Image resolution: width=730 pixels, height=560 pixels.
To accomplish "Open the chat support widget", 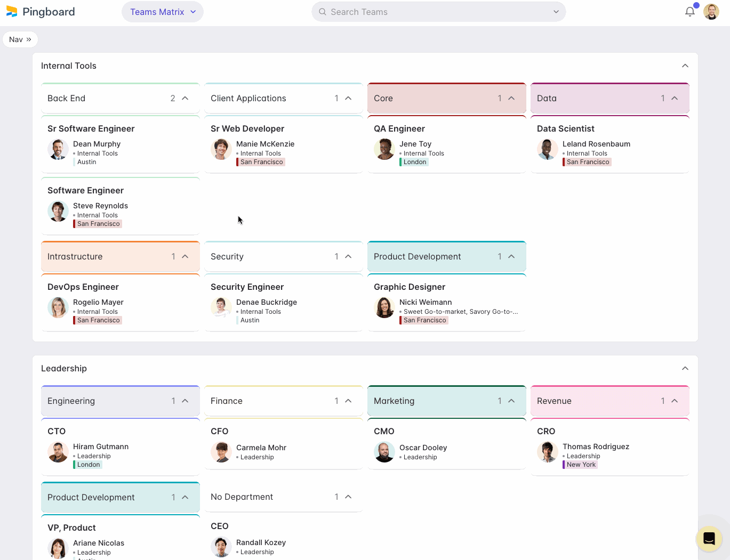I will (709, 538).
